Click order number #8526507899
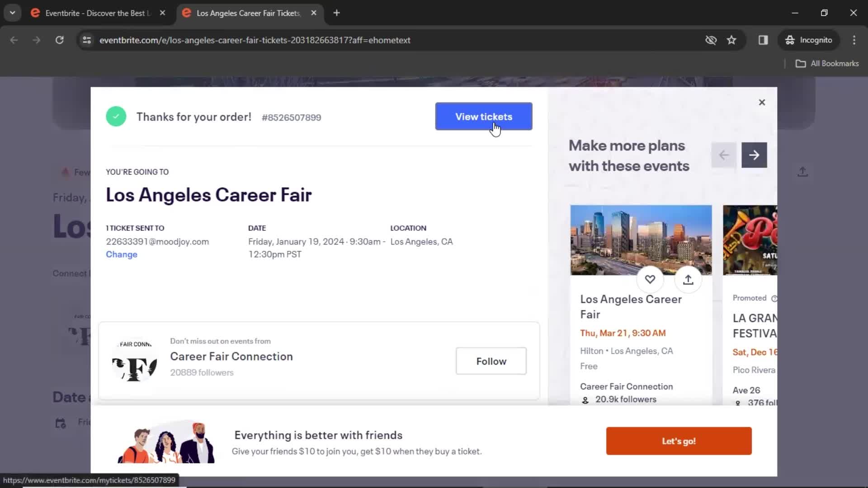The height and width of the screenshot is (488, 868). point(292,117)
